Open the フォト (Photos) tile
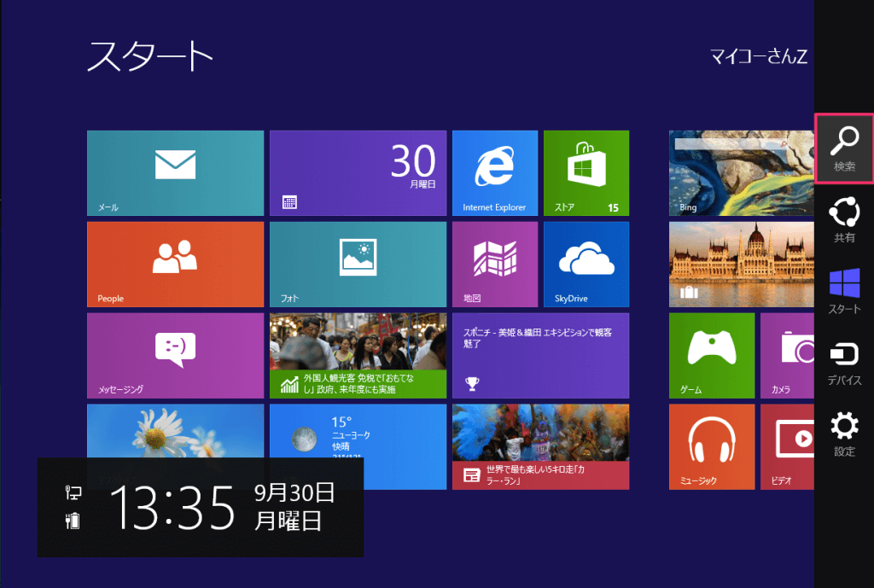The height and width of the screenshot is (588, 874). (358, 265)
